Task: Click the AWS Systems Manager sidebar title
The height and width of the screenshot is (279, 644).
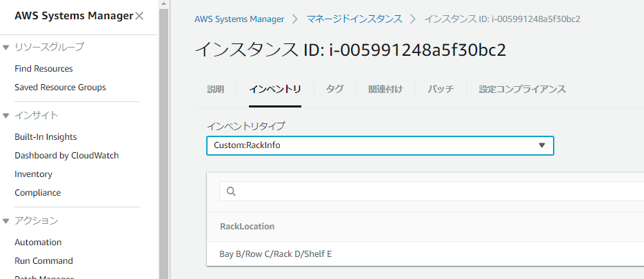Action: pyautogui.click(x=74, y=16)
